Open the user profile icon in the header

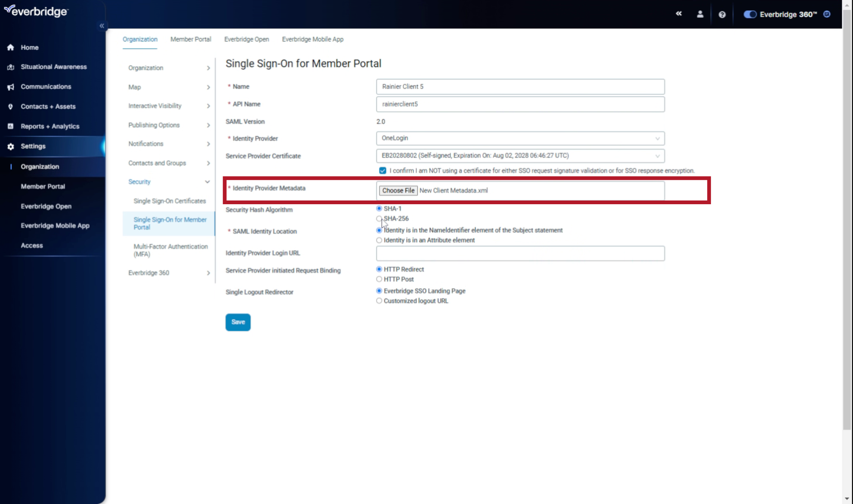[700, 14]
